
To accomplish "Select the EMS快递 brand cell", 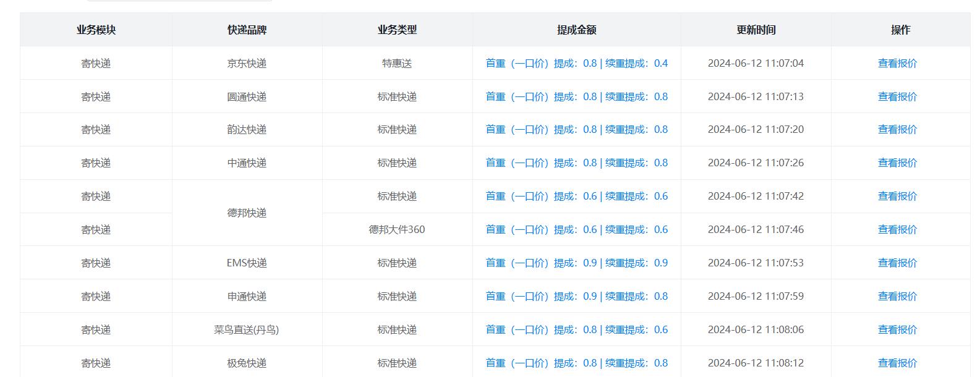I will 247,263.
